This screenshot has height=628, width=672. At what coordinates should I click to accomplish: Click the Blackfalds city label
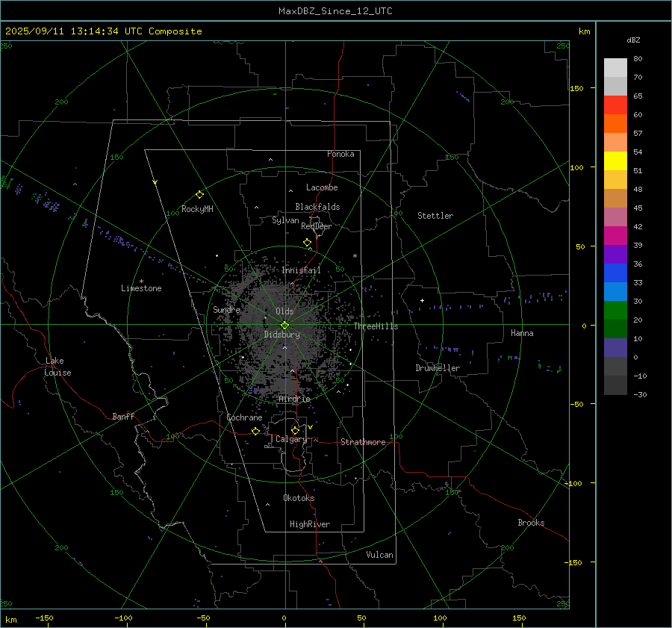coord(317,207)
